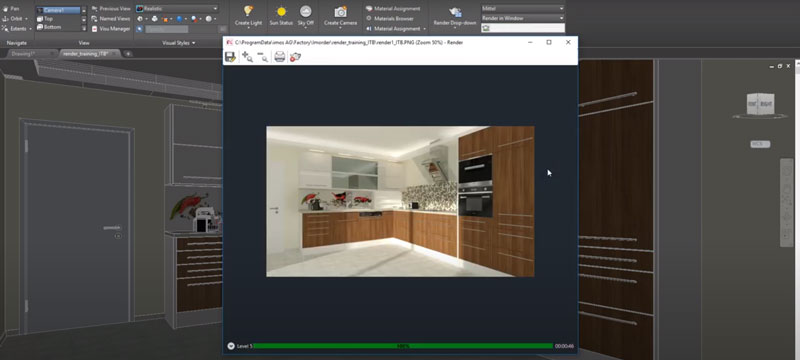800x360 pixels.
Task: Open the Render Drop-down teapot button
Action: tap(455, 12)
